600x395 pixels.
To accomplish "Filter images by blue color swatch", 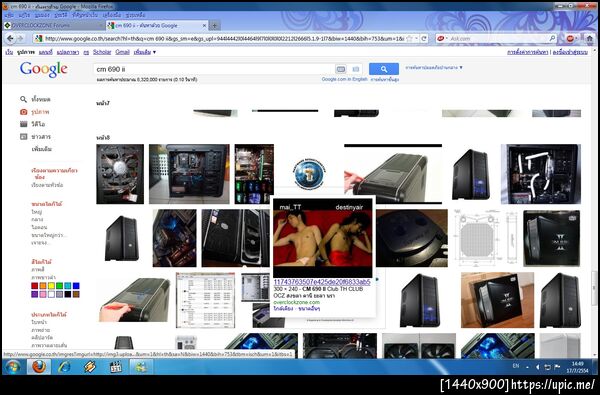I will pos(76,286).
